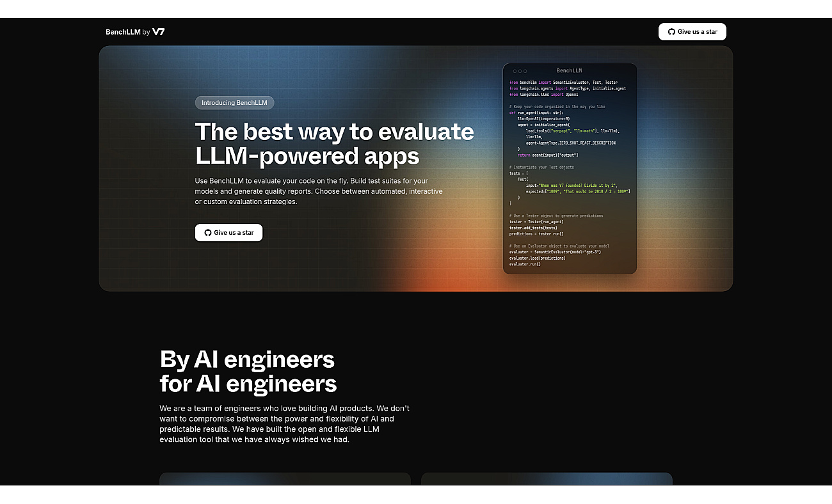Screen dimensions: 832x504
Task: Click the code line "evaluator.run()"
Action: tap(525, 264)
